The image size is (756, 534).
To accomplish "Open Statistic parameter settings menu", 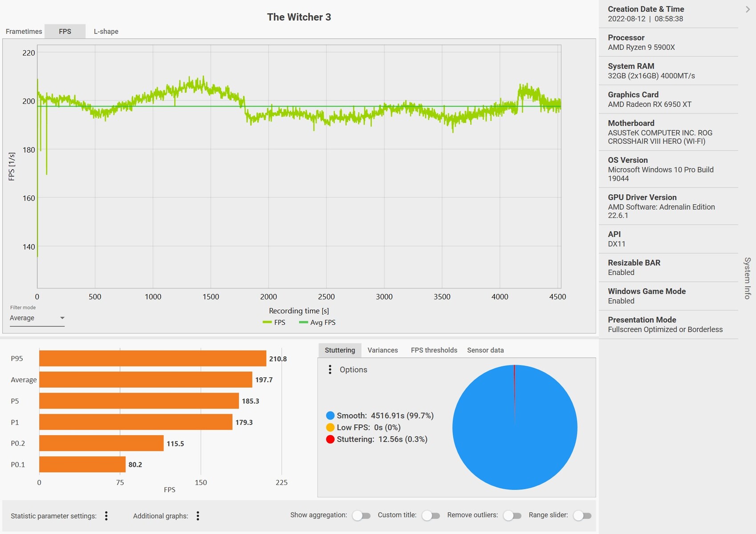I will (x=106, y=516).
